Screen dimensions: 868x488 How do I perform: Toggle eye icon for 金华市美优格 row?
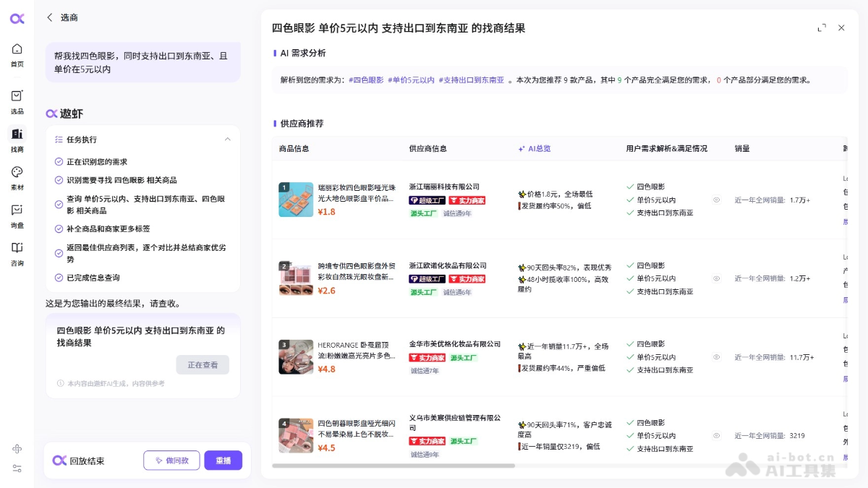(x=716, y=357)
